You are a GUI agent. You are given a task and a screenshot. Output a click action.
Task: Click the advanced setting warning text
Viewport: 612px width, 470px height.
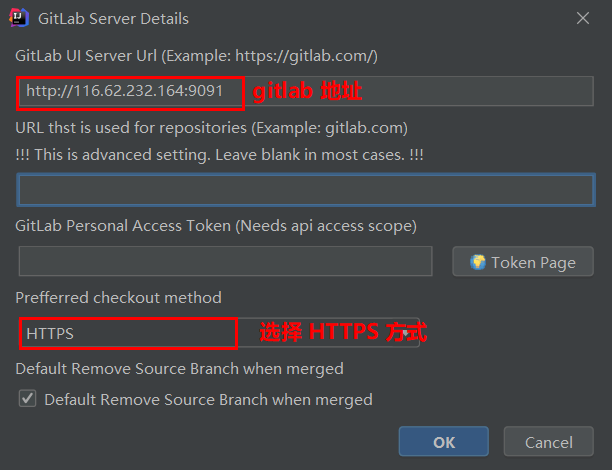click(x=219, y=155)
